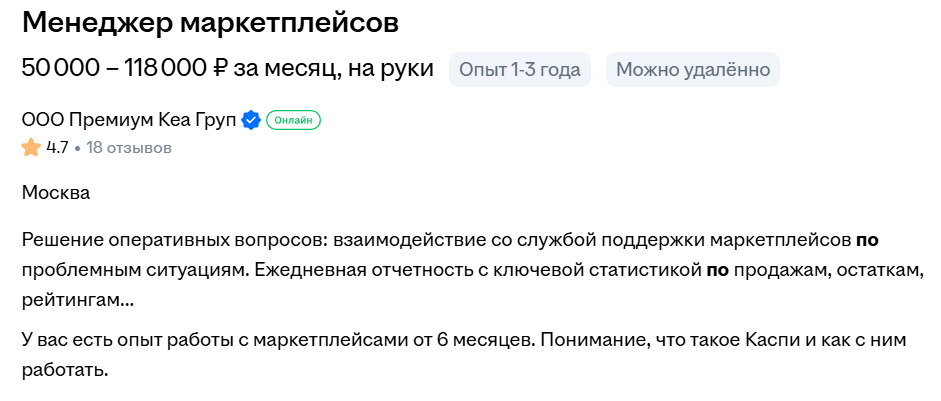
Task: Click the 4.7 rating value
Action: pyautogui.click(x=57, y=148)
